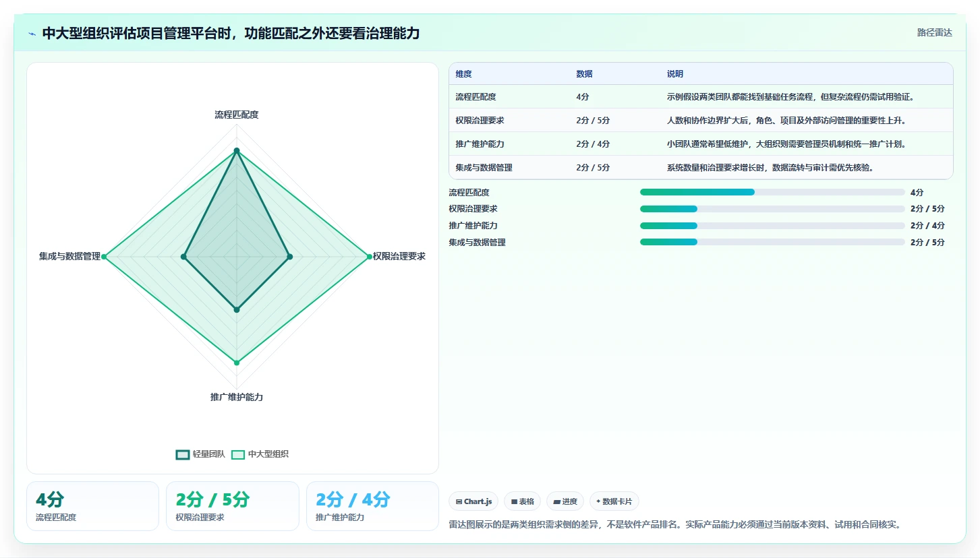
Task: Open the 2分 / 4分 推广维护能力 stat card
Action: pyautogui.click(x=372, y=506)
